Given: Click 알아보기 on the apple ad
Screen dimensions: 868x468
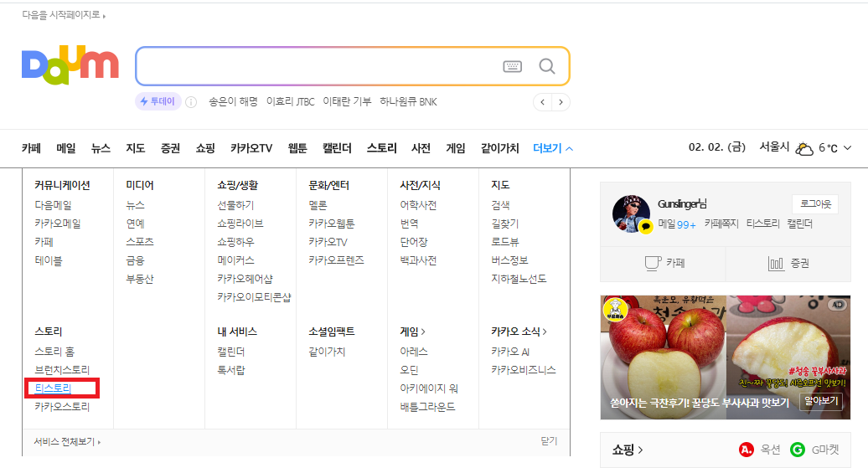Looking at the screenshot, I should point(821,401).
